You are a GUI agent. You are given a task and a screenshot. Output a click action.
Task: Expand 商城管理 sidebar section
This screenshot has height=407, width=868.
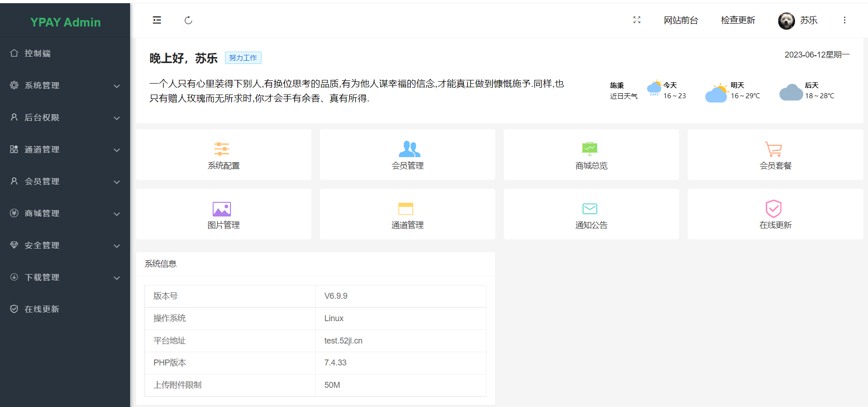click(65, 213)
